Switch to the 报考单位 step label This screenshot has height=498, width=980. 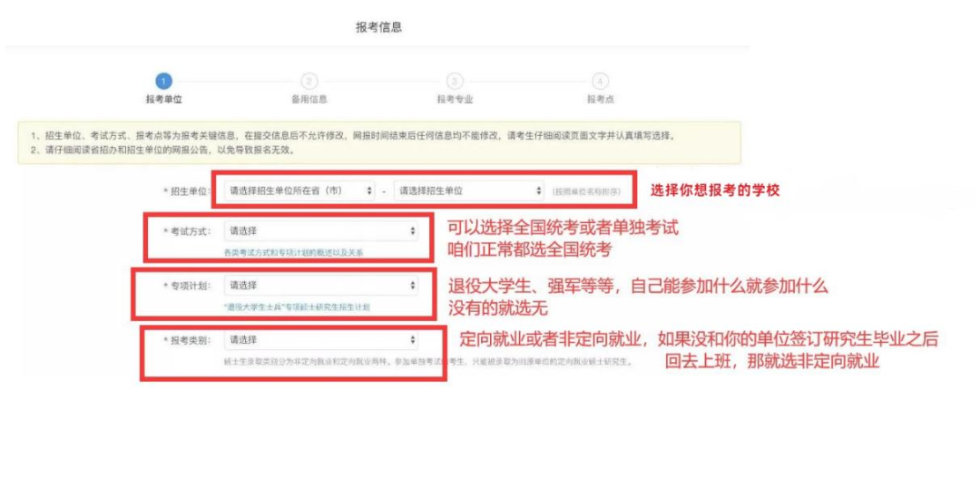tap(163, 99)
